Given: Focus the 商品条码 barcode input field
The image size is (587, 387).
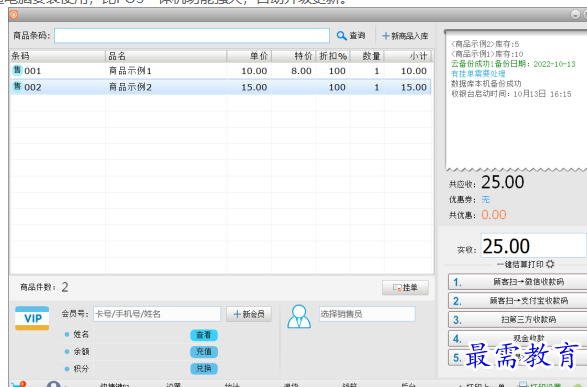Looking at the screenshot, I should (192, 36).
